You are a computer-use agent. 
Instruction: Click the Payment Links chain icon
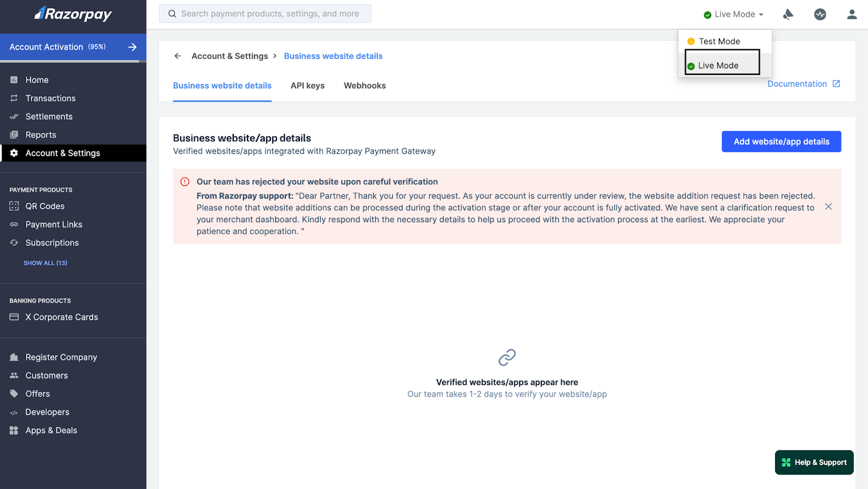(14, 224)
